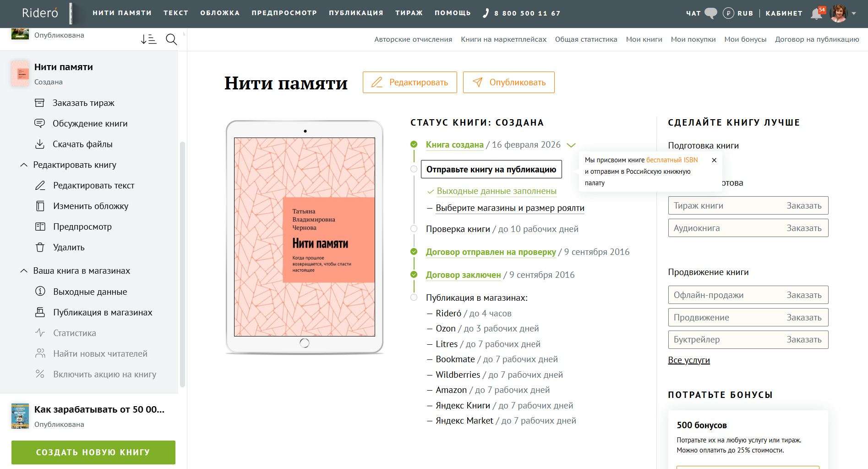Collapse the 'Редактировать книгу' section

(x=24, y=165)
